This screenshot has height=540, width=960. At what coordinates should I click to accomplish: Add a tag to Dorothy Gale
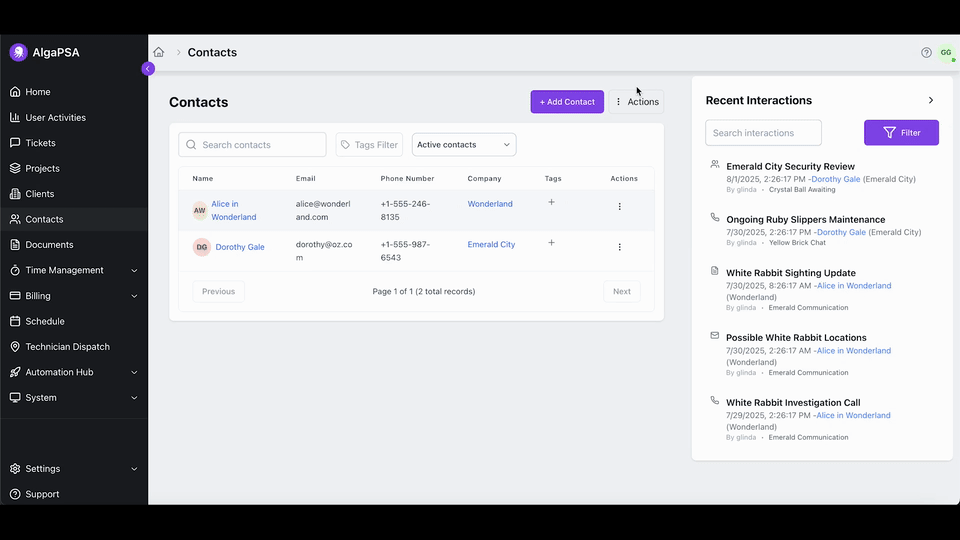point(551,243)
